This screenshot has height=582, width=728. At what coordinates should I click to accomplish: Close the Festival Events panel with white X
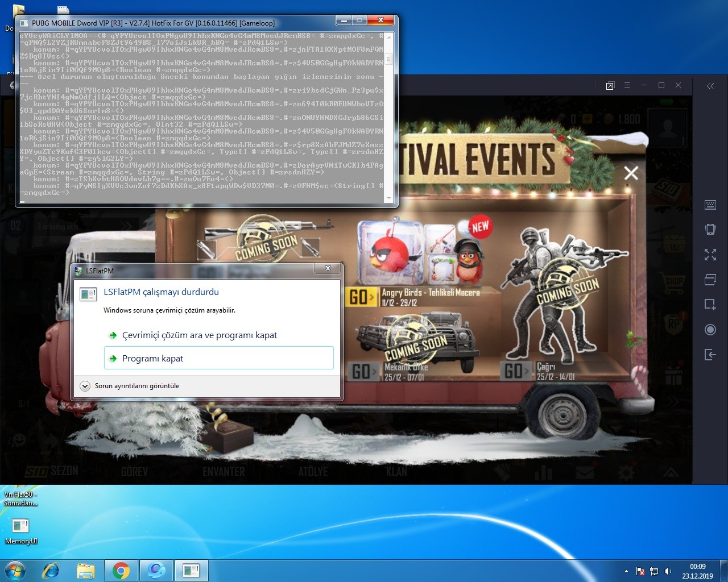pos(631,173)
